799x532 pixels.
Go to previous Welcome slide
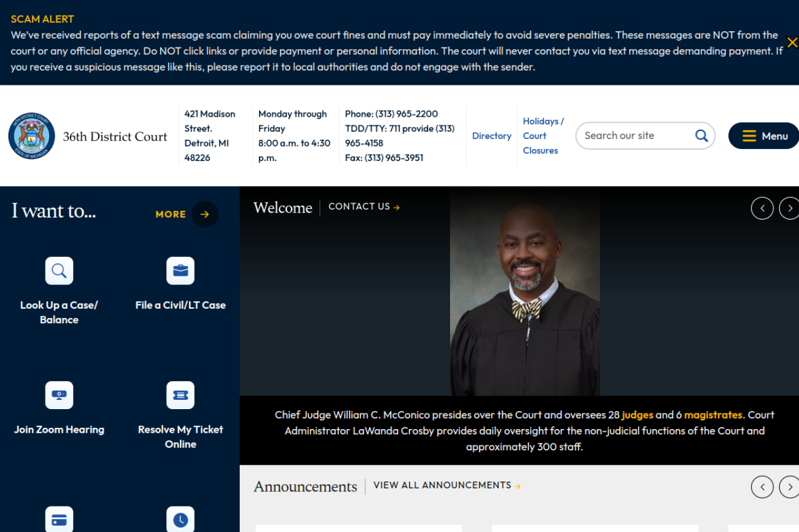point(762,208)
